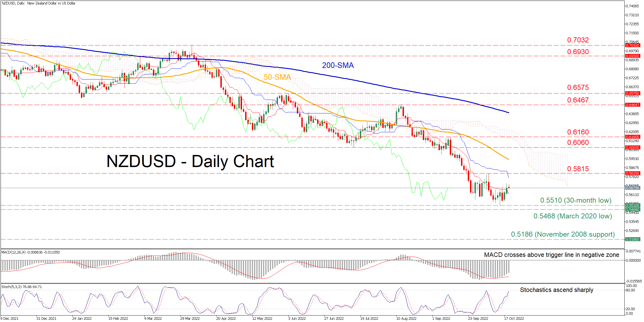
Task: Click the 0.6060 level text
Action: click(578, 143)
